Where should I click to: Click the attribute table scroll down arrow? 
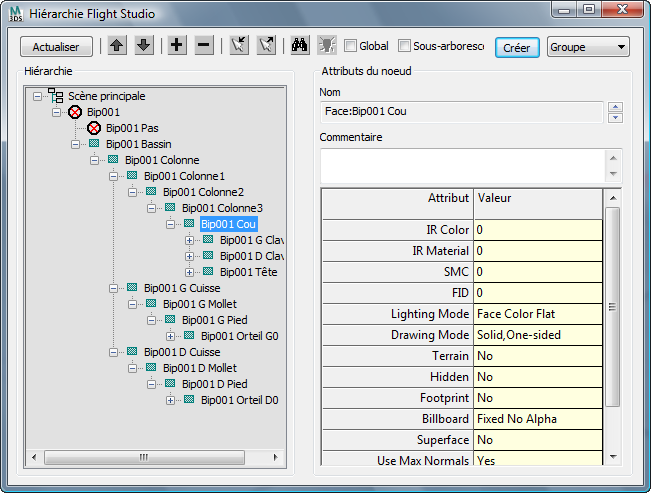click(613, 456)
